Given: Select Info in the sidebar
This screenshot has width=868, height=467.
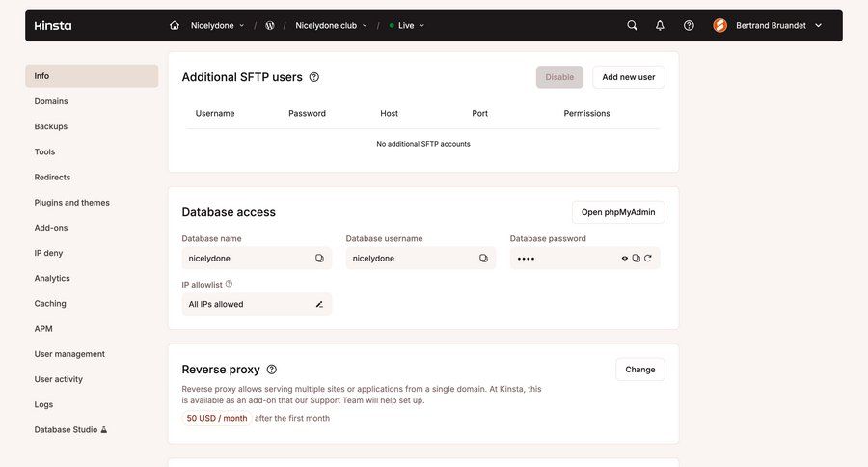Looking at the screenshot, I should 92,76.
